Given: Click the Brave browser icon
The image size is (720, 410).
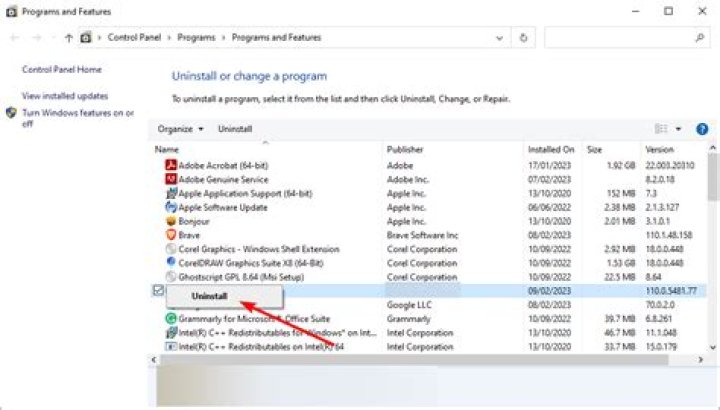Looking at the screenshot, I should pyautogui.click(x=171, y=235).
